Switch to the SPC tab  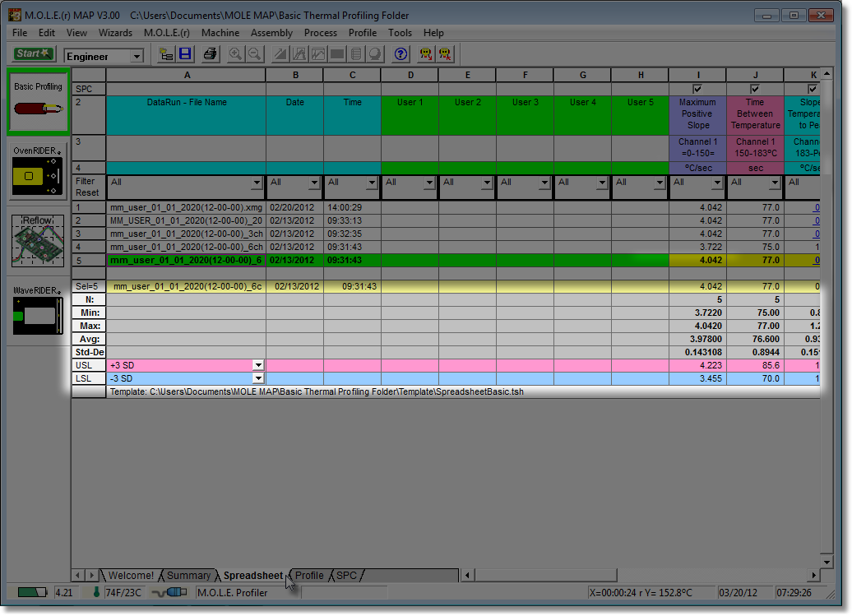(x=347, y=575)
